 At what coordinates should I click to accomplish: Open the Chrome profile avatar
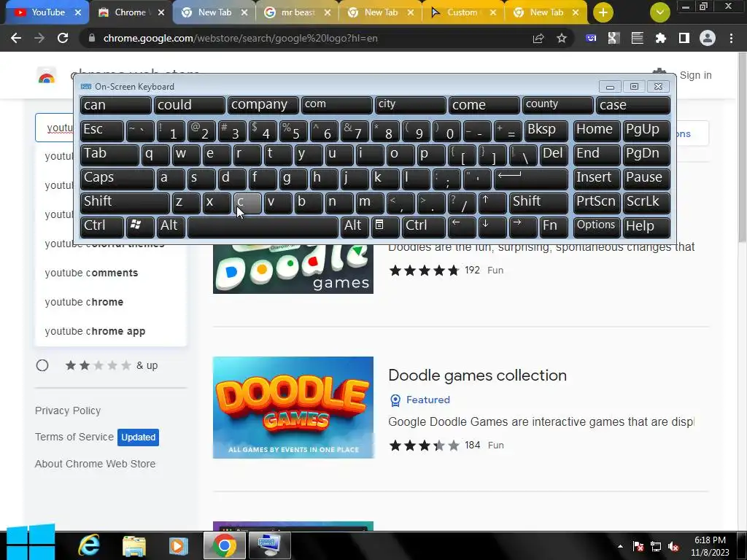tap(708, 38)
